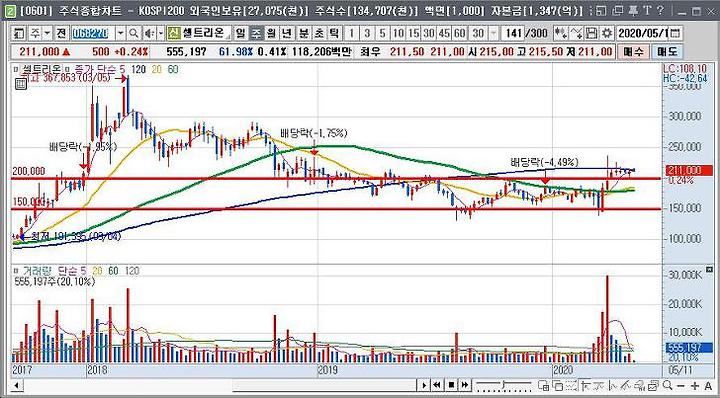
Task: Click the blue 매도 sell button
Action: point(667,51)
